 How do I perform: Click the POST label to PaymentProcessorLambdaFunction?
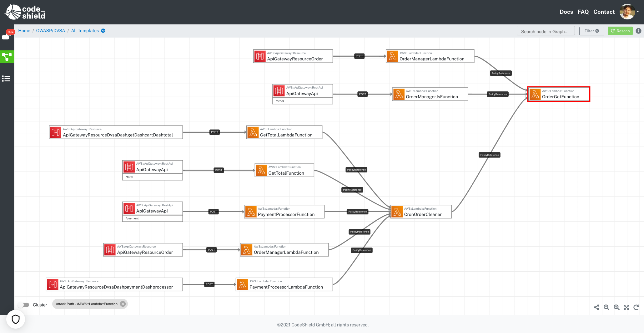tap(209, 284)
